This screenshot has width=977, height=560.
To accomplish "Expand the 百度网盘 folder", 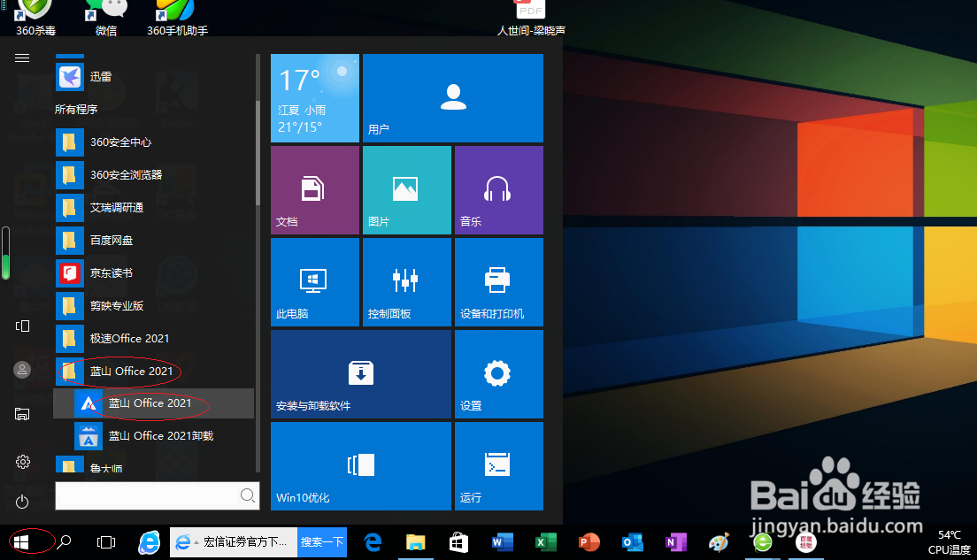I will click(154, 241).
